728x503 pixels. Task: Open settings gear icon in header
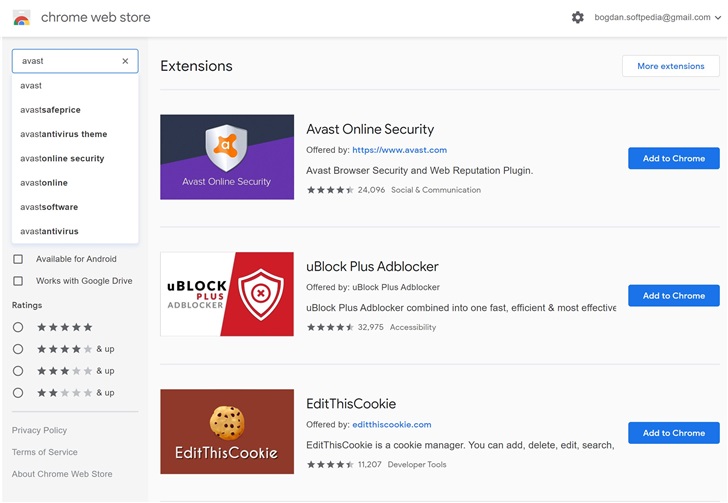[x=577, y=17]
